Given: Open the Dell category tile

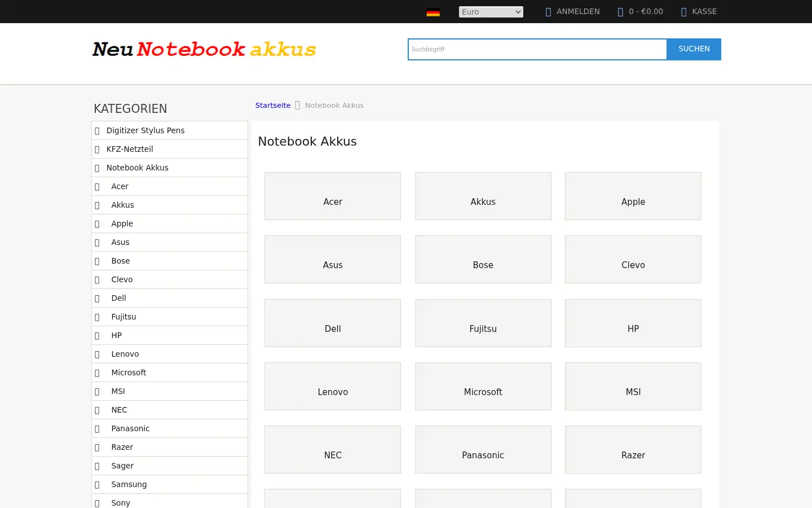Looking at the screenshot, I should click(x=333, y=323).
